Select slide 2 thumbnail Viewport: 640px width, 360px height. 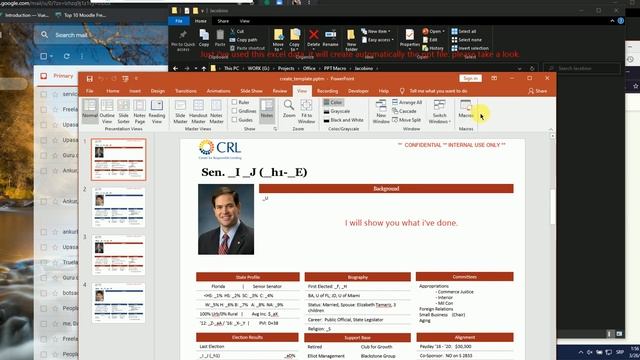[118, 207]
